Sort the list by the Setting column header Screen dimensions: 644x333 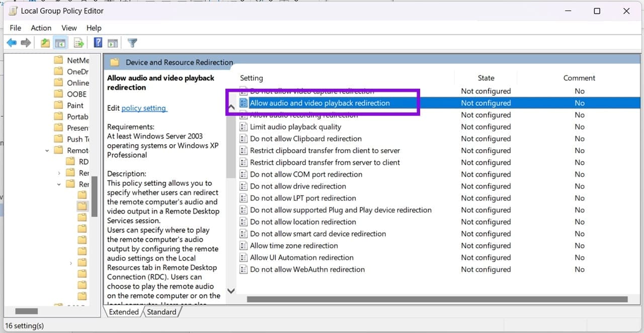pyautogui.click(x=252, y=78)
